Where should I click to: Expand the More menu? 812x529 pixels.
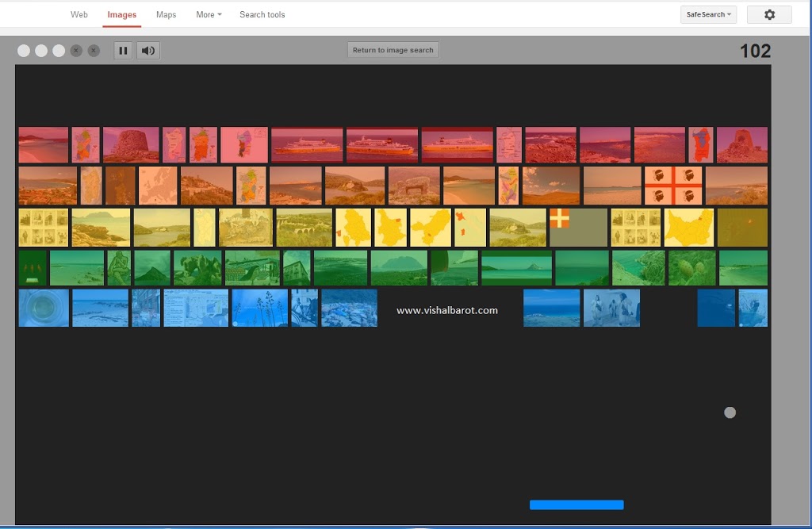click(x=208, y=14)
